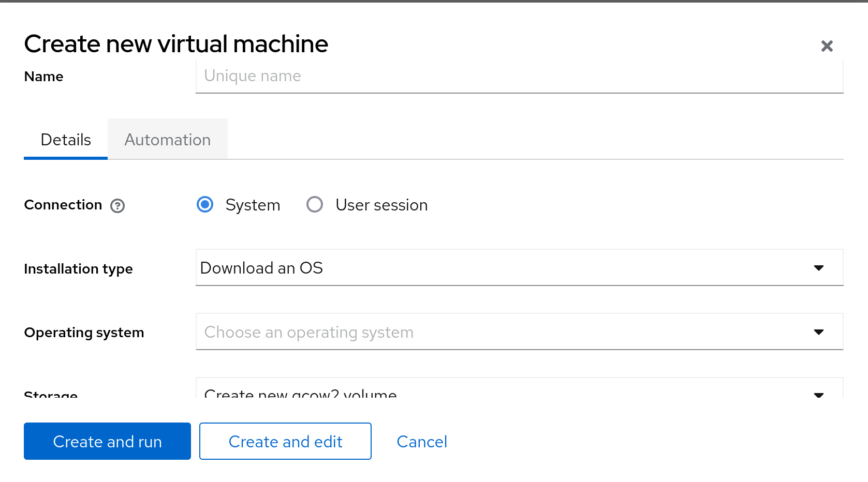Screen dimensions: 868x482
Task: Expand the Installation type dropdown caret
Action: tap(819, 268)
